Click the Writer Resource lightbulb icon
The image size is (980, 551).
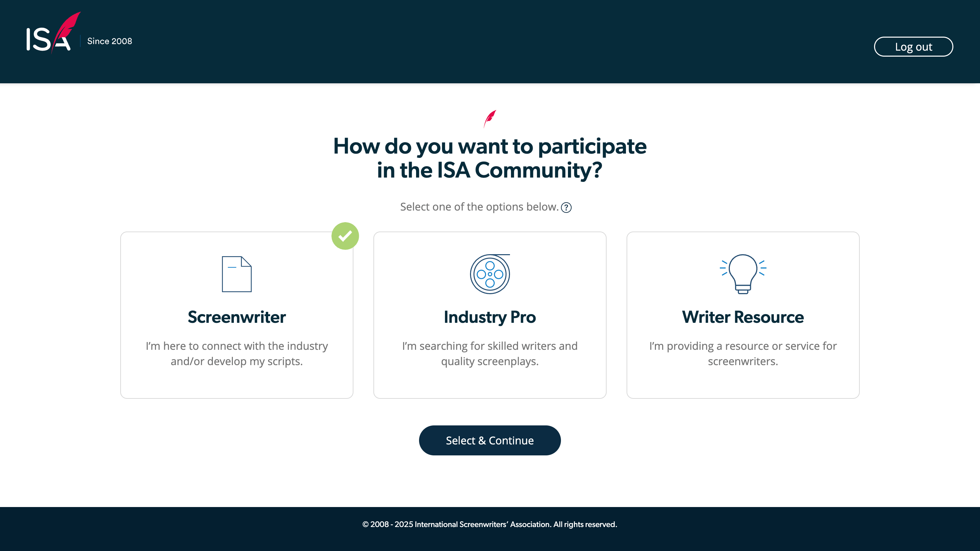tap(742, 274)
